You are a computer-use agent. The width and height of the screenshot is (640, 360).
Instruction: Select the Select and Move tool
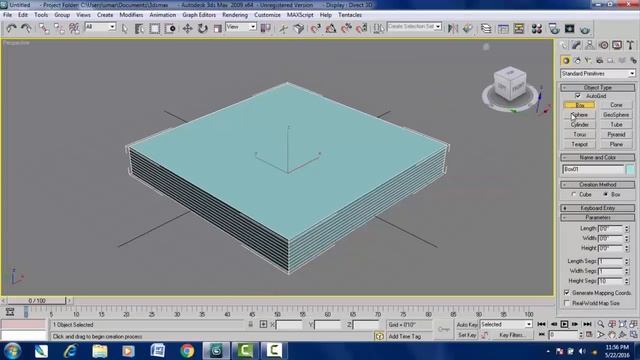[x=187, y=28]
